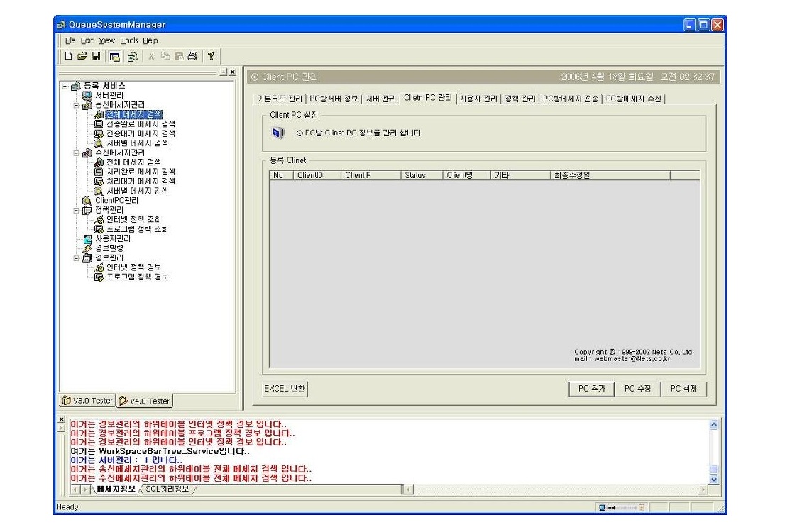The height and width of the screenshot is (532, 792).
Task: Click the Print toolbar icon
Action: pos(192,56)
